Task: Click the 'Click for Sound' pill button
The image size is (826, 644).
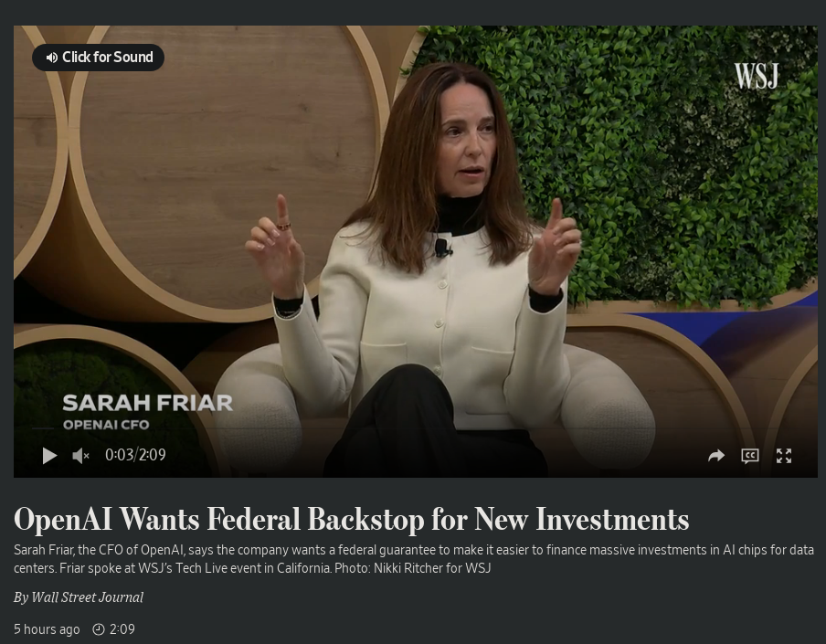Action: (99, 57)
